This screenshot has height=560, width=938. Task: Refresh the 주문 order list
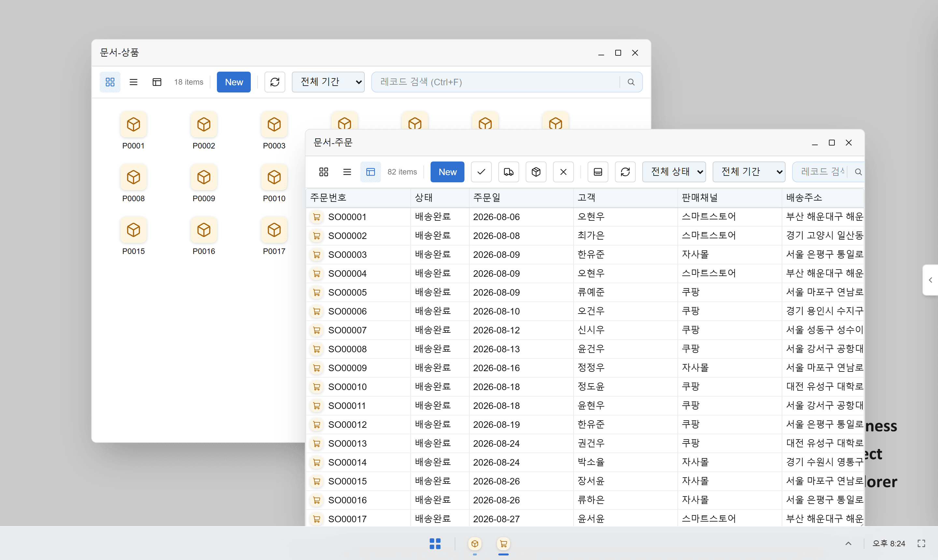(625, 172)
